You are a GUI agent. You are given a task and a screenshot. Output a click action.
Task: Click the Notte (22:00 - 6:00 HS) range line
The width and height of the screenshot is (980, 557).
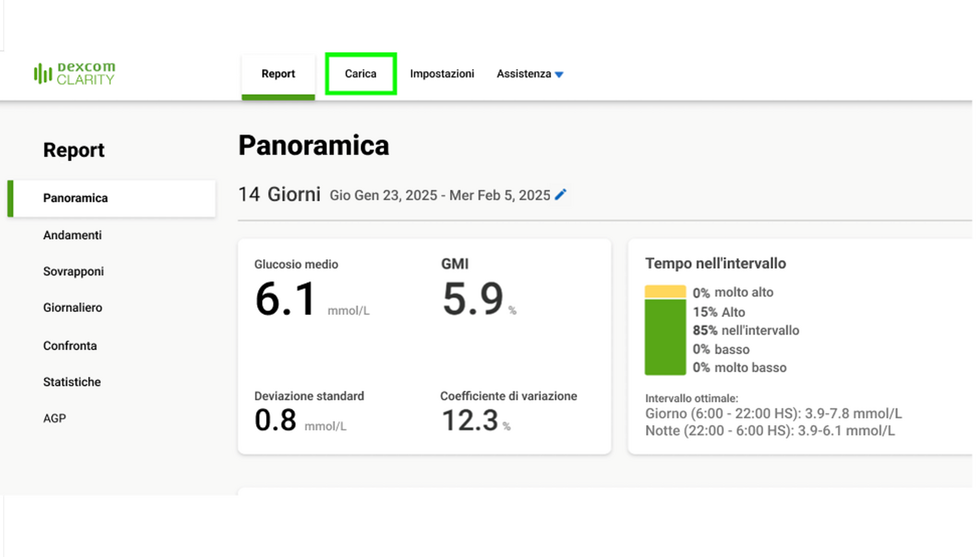click(770, 431)
